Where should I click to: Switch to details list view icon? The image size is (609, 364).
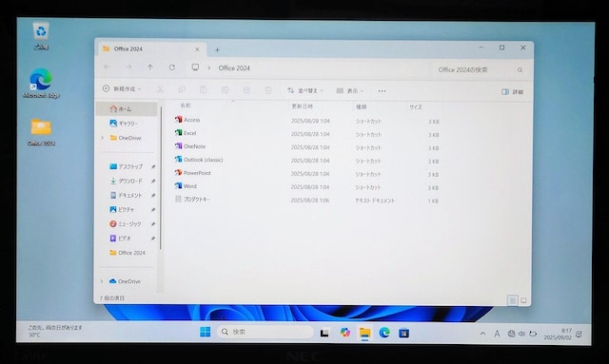pyautogui.click(x=512, y=300)
